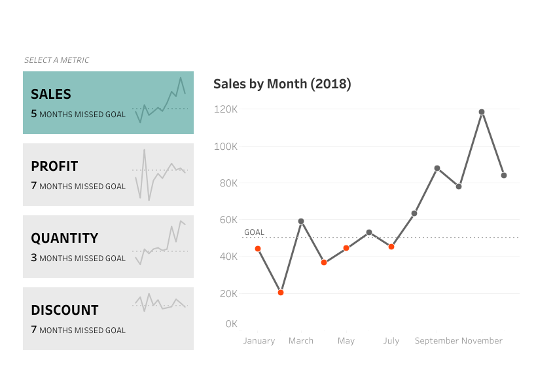
Task: Click the '7 months missed goal' under Profit
Action: pos(78,186)
